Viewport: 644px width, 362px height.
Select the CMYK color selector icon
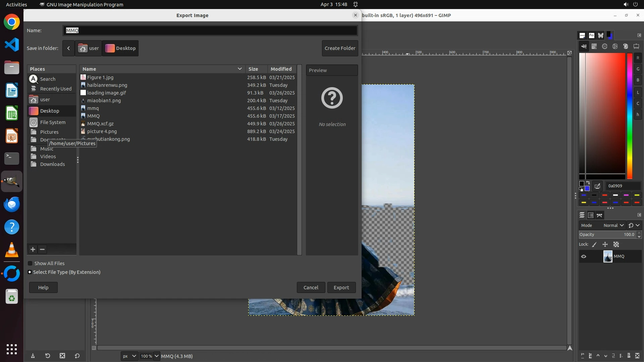594,47
